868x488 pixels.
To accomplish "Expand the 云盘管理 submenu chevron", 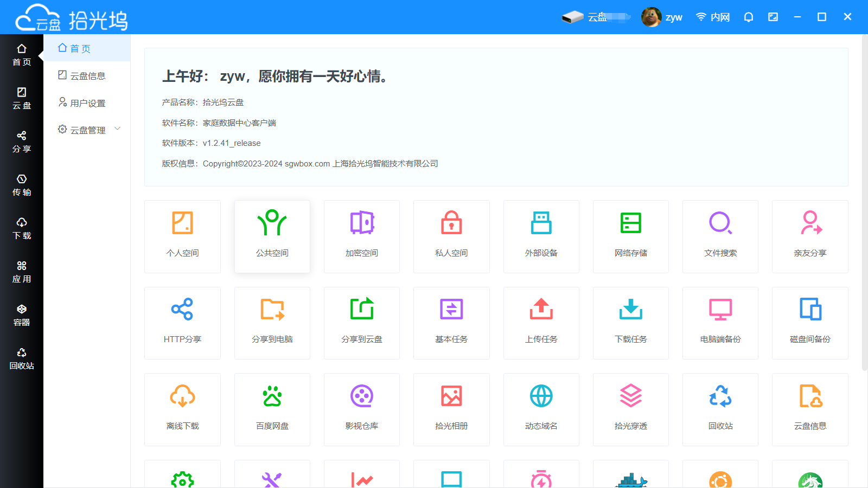I will [x=118, y=129].
